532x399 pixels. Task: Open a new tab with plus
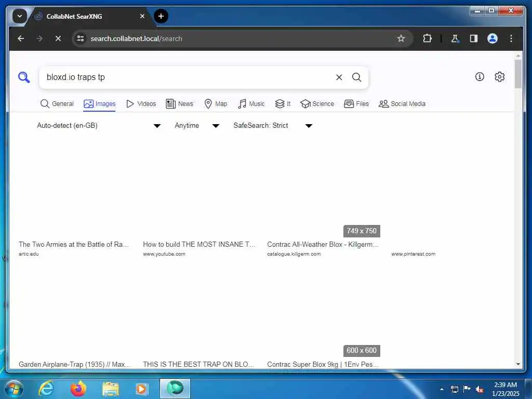click(x=161, y=16)
